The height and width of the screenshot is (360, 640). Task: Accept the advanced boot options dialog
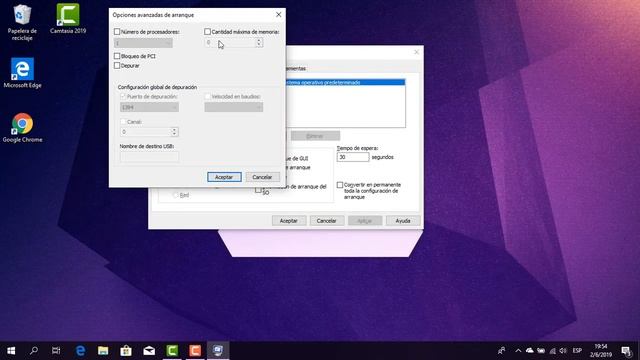pos(224,177)
